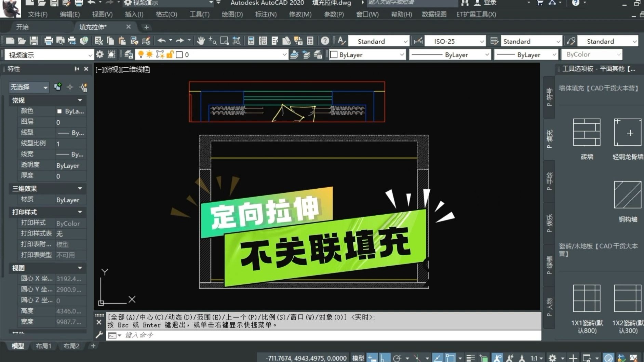644x362 pixels.
Task: Collapse the 打印样式 properties section
Action: (80, 212)
